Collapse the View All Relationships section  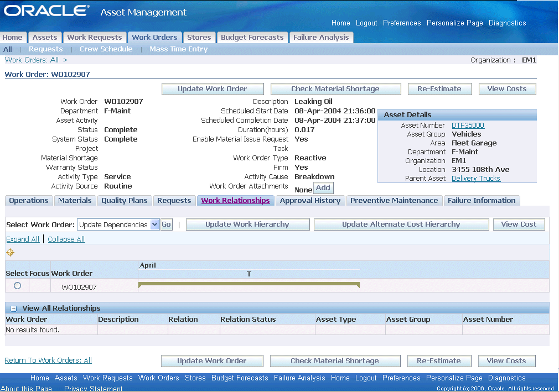[13, 309]
